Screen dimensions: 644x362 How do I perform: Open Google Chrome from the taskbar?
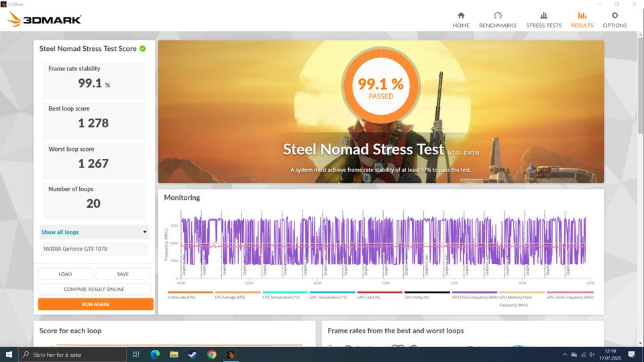[212, 354]
